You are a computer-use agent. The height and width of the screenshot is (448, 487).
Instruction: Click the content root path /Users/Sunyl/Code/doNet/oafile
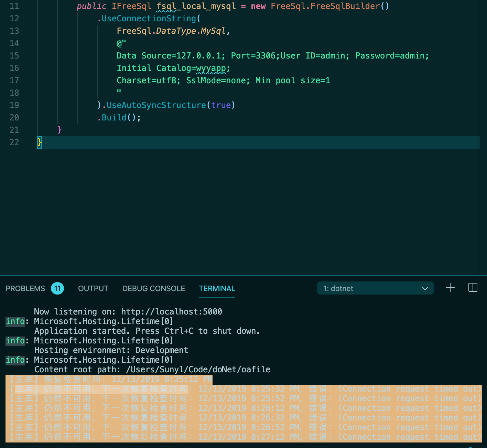[x=198, y=370]
